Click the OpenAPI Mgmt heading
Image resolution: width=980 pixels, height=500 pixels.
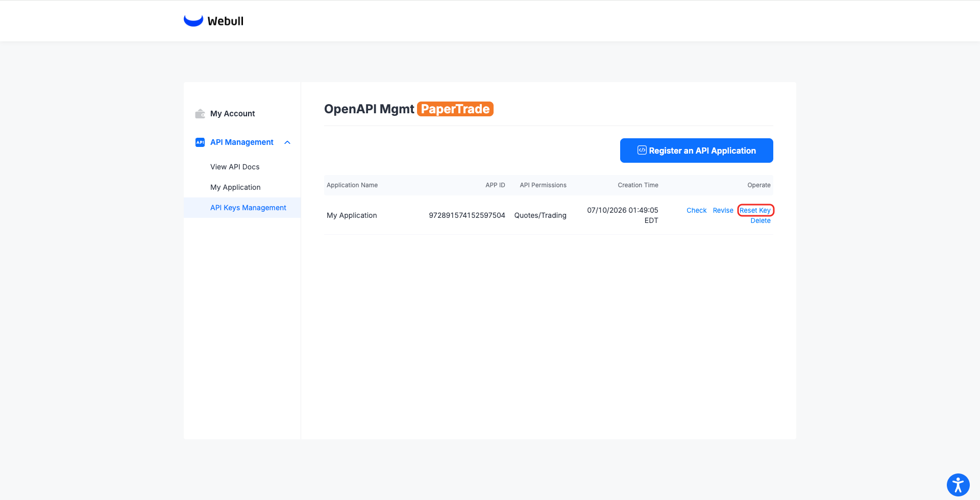(x=369, y=109)
